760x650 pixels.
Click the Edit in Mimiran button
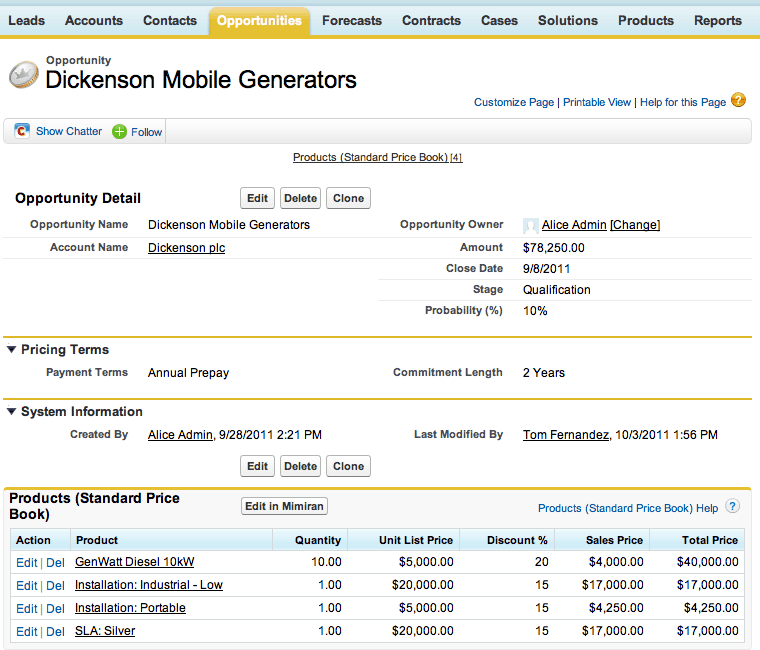[285, 506]
